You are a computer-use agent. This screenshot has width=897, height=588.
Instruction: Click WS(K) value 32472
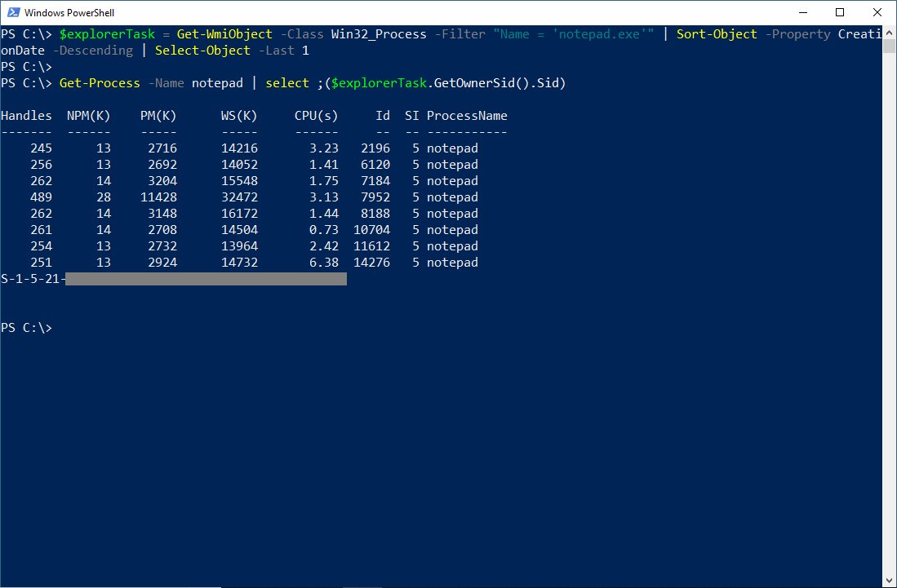pyautogui.click(x=239, y=197)
